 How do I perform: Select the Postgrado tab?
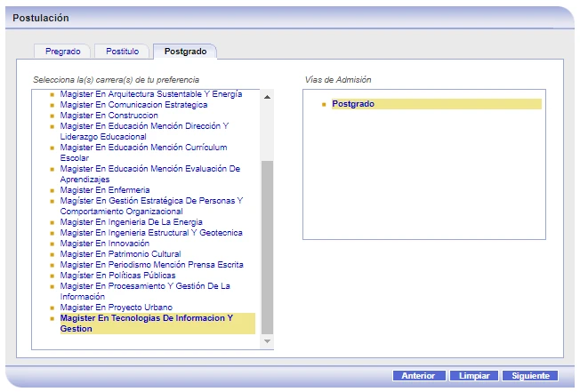pos(185,52)
